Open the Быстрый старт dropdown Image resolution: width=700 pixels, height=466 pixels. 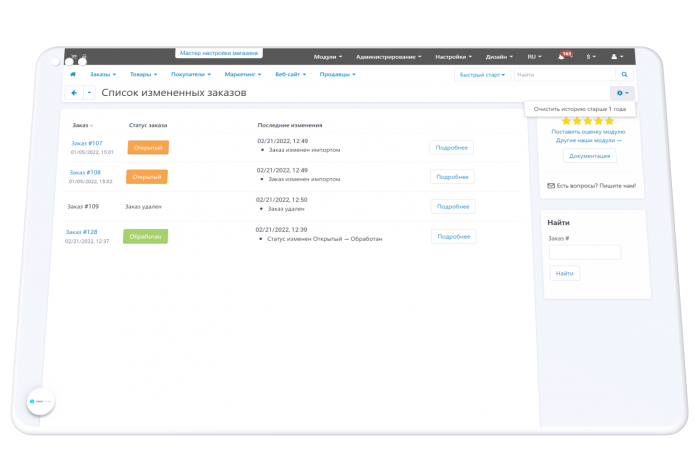tap(482, 75)
